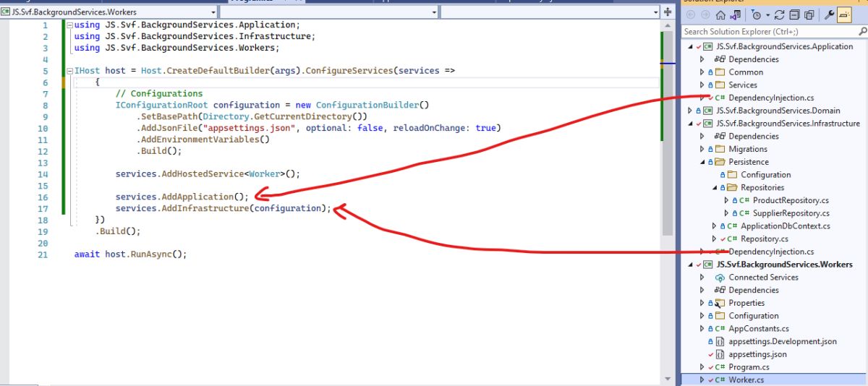Open the member navigation dropdown on the right
This screenshot has height=386, width=868.
tap(550, 12)
